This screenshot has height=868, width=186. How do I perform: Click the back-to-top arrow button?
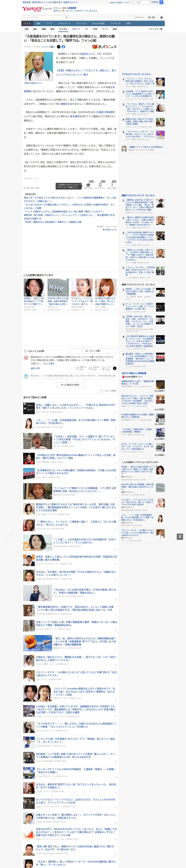[180, 537]
